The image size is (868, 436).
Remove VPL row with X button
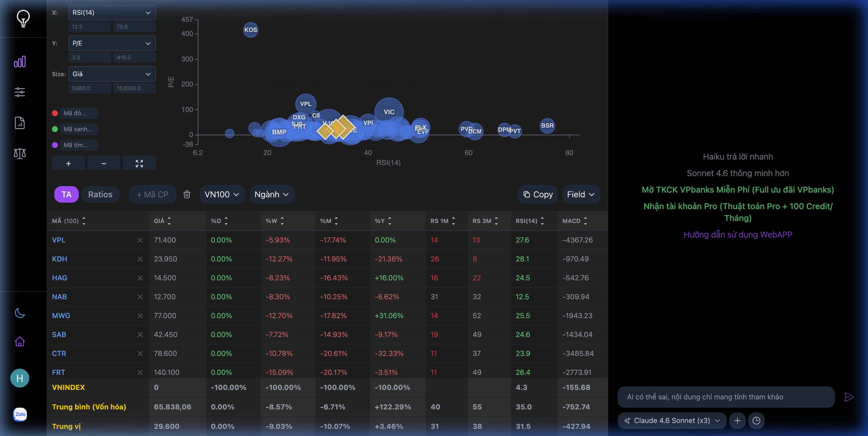click(x=140, y=240)
